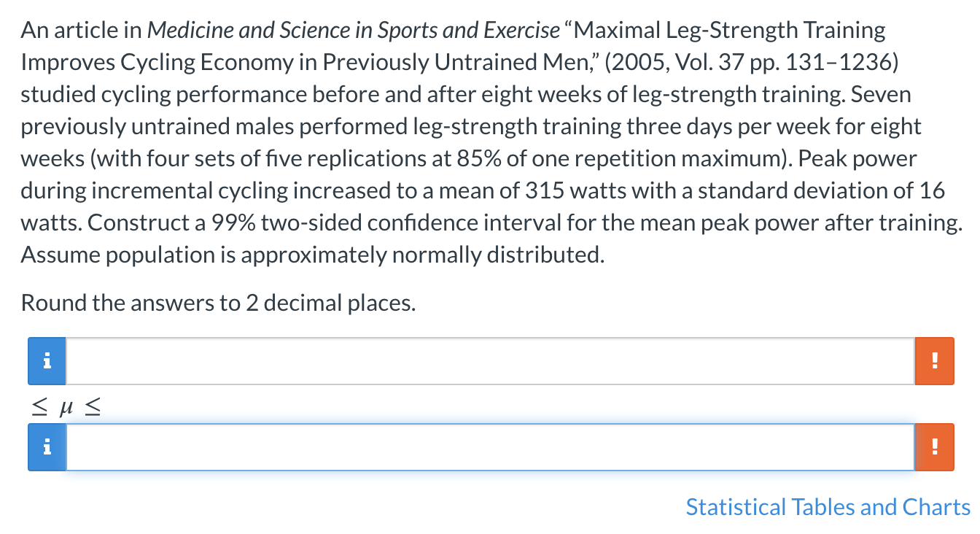Click the "≤ μ ≤" label between the fields

(x=66, y=406)
